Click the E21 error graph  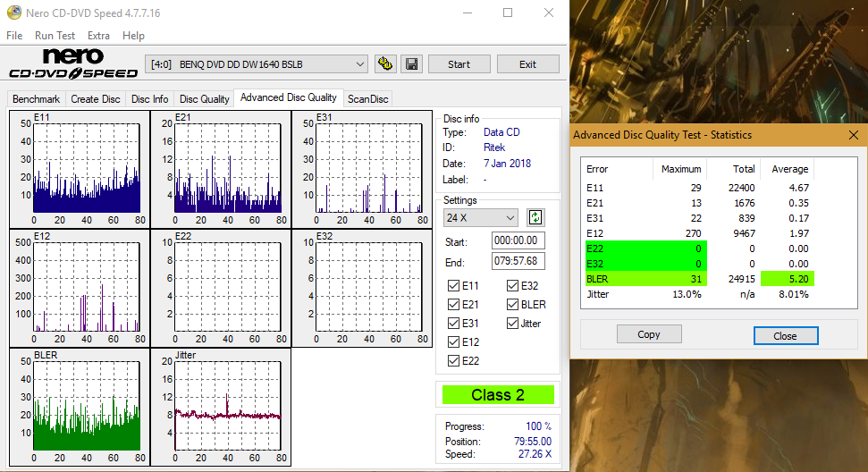point(221,169)
